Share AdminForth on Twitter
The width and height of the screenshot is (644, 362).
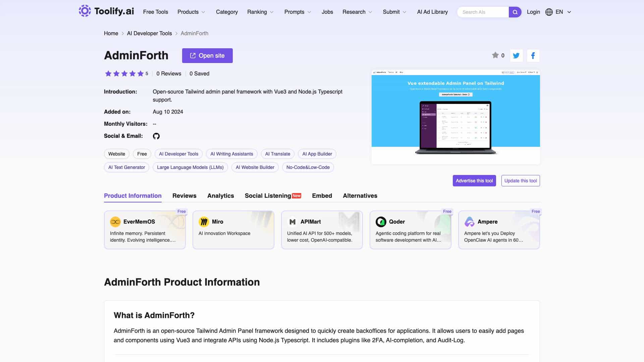tap(516, 56)
